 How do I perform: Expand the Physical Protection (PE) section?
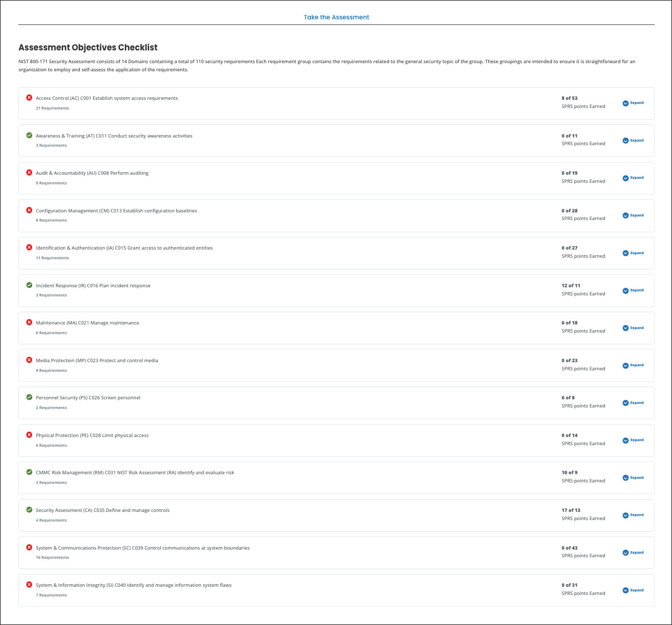pyautogui.click(x=633, y=440)
